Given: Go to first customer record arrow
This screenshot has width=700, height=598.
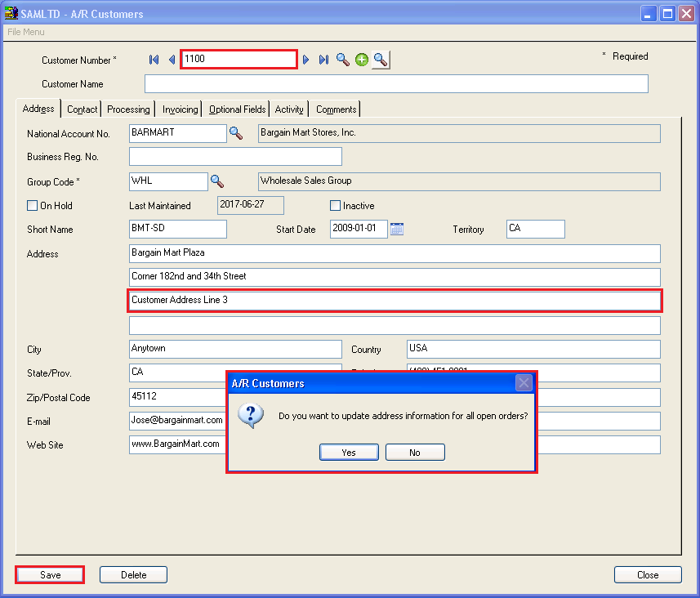Looking at the screenshot, I should click(x=154, y=60).
